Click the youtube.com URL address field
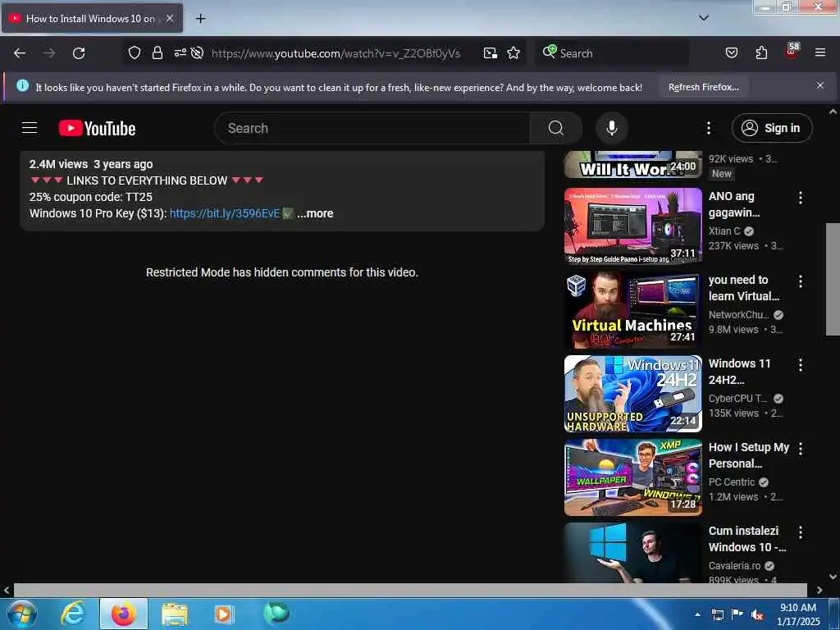The width and height of the screenshot is (840, 630). tap(336, 53)
